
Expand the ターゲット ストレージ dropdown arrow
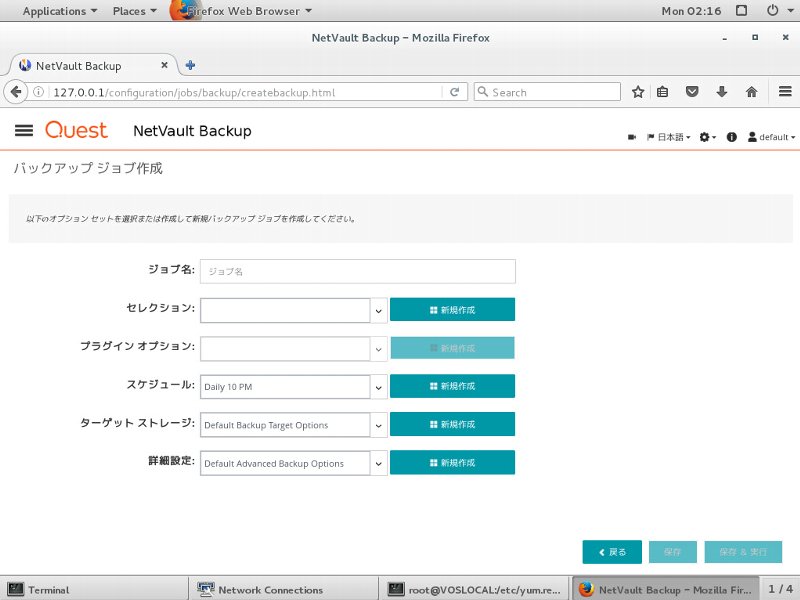(x=379, y=426)
